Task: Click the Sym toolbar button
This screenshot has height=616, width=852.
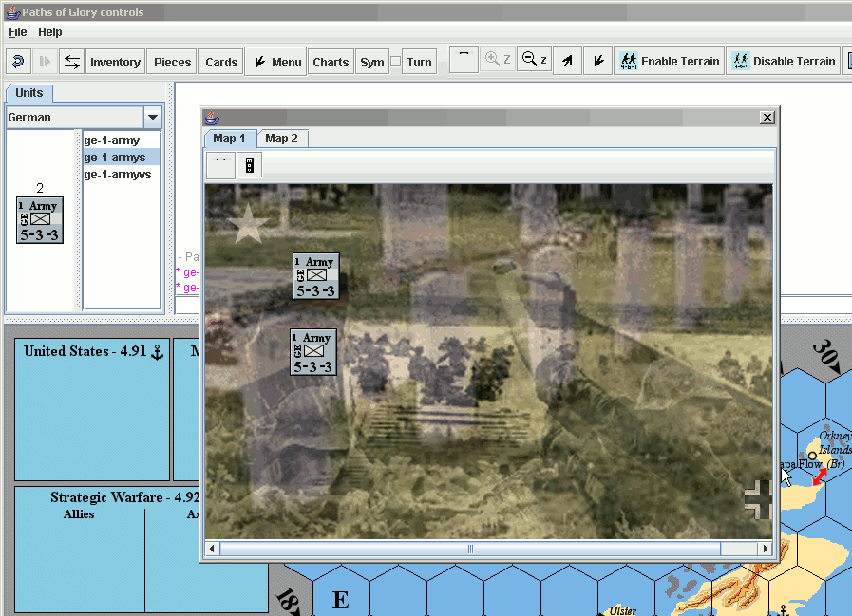Action: (371, 62)
